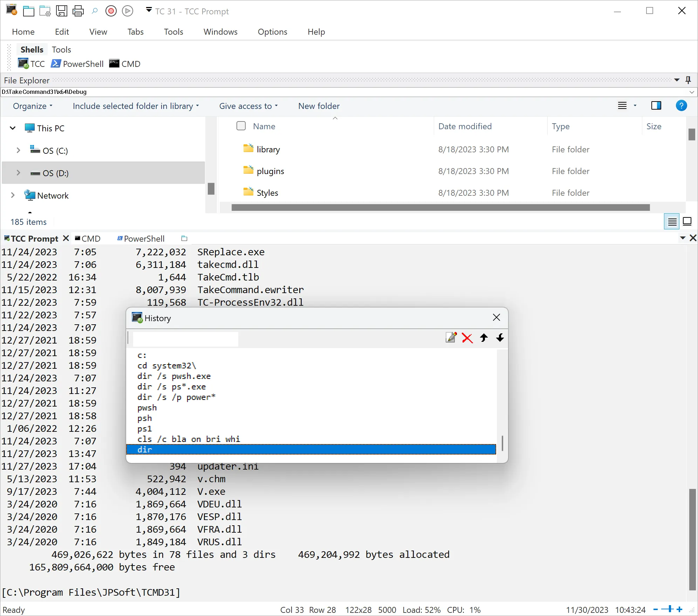The height and width of the screenshot is (616, 698).
Task: Open File Explorer panel options arrow
Action: (x=677, y=80)
